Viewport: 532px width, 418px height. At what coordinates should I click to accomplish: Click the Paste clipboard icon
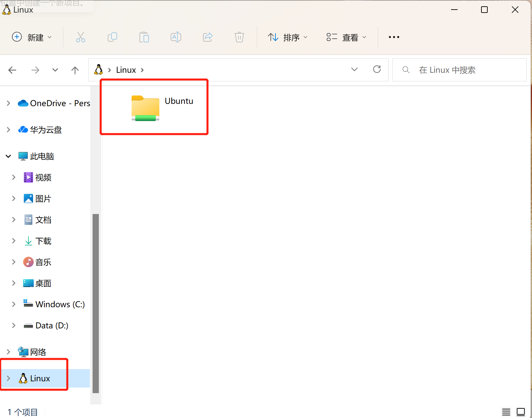[144, 37]
